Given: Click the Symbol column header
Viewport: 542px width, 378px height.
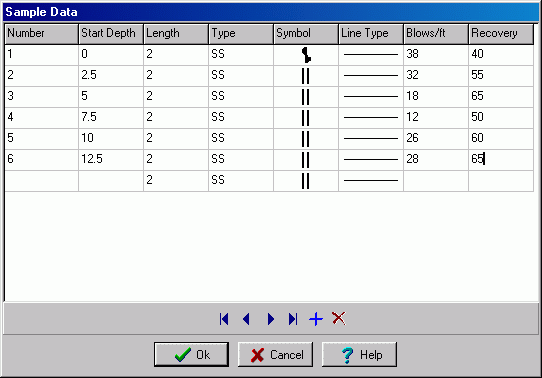Looking at the screenshot, I should click(x=306, y=34).
